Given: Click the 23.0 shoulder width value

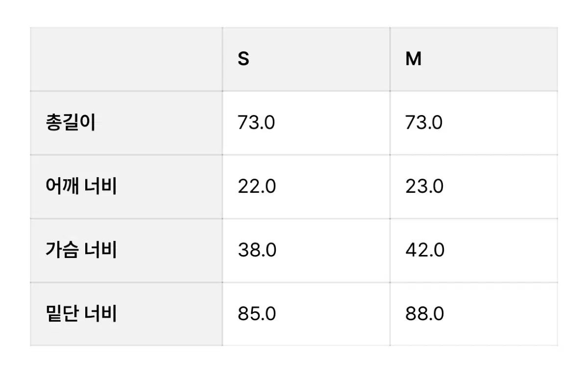Looking at the screenshot, I should (x=424, y=186).
